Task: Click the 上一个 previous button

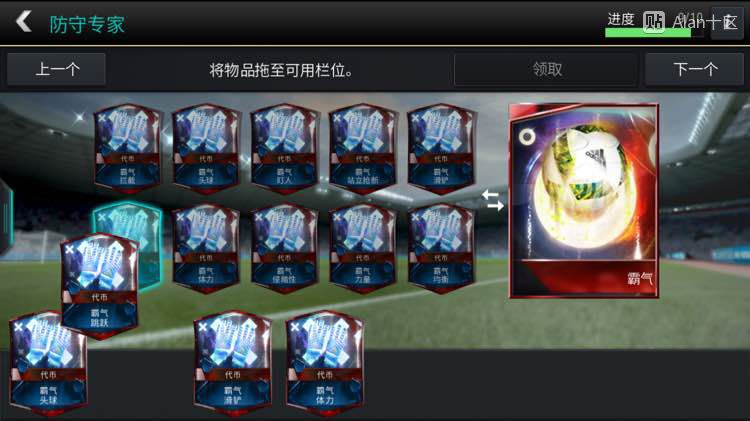Action: click(56, 69)
